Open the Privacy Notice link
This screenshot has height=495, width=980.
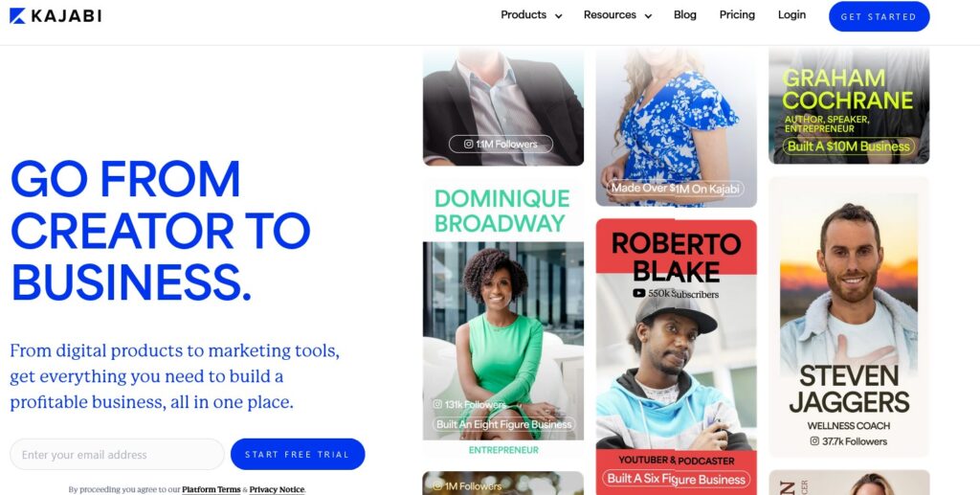[277, 489]
